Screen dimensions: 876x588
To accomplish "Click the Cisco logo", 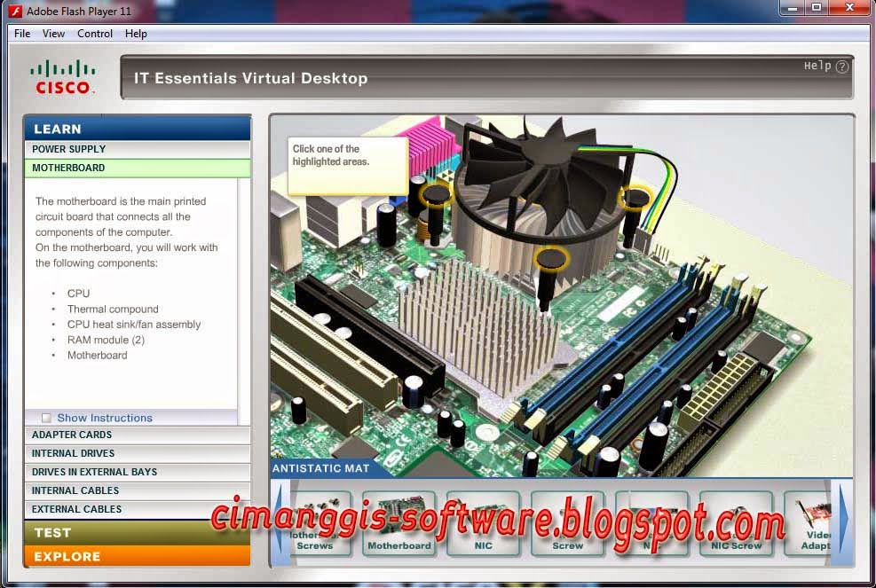I will [62, 75].
